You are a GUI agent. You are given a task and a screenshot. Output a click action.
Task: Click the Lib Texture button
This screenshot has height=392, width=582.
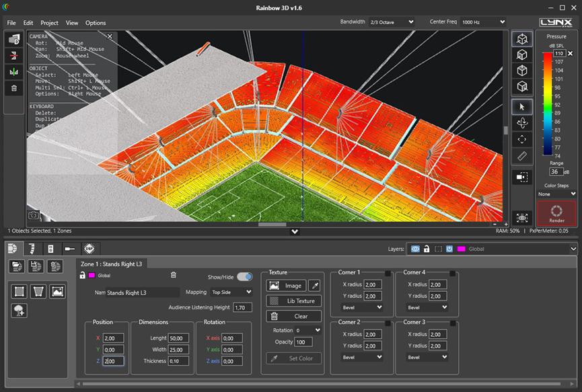(x=293, y=301)
